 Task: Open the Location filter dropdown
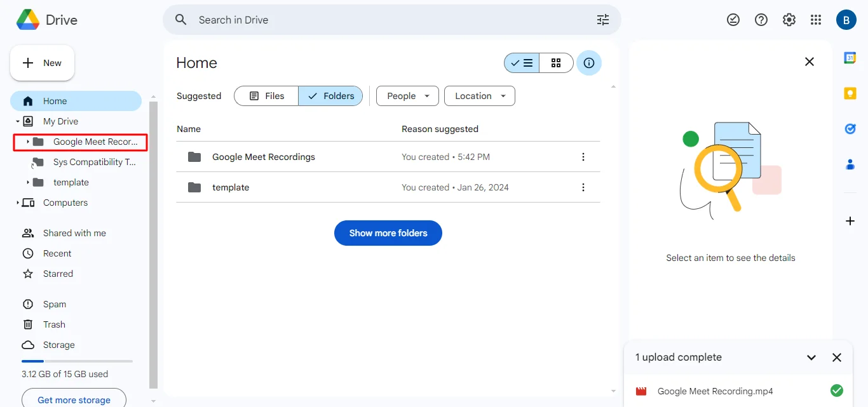[479, 95]
